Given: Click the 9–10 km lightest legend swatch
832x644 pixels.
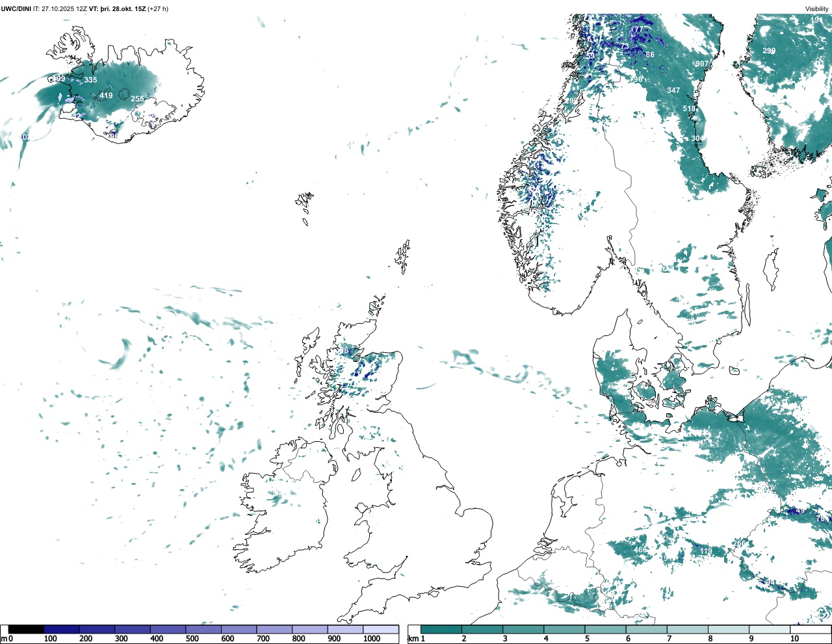Looking at the screenshot, I should [770, 630].
